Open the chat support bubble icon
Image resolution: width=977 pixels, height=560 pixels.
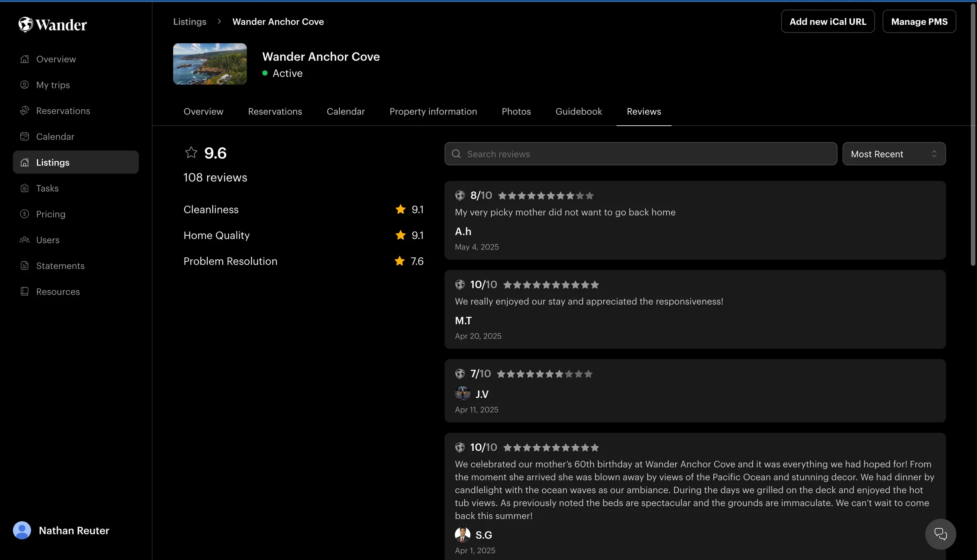(940, 534)
